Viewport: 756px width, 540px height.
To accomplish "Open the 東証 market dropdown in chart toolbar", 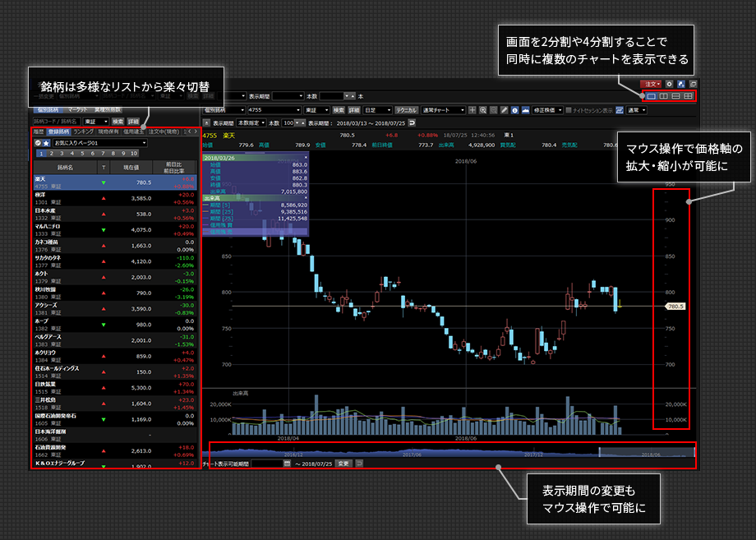I will coord(316,110).
